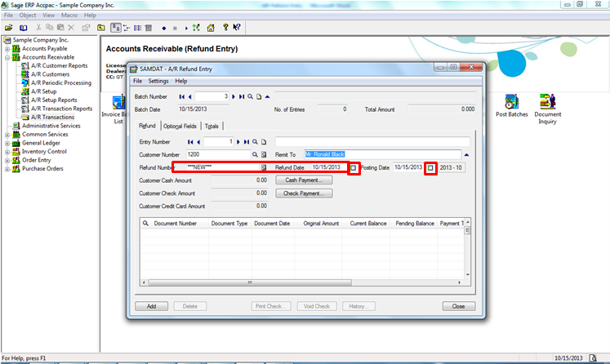Switch to the Totals tab
The image size is (610, 364).
211,126
